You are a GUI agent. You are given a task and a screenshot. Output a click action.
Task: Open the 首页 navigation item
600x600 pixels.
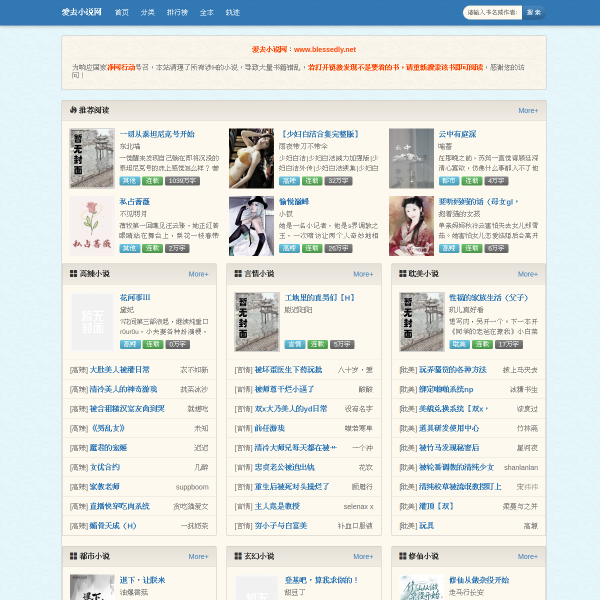(x=122, y=13)
